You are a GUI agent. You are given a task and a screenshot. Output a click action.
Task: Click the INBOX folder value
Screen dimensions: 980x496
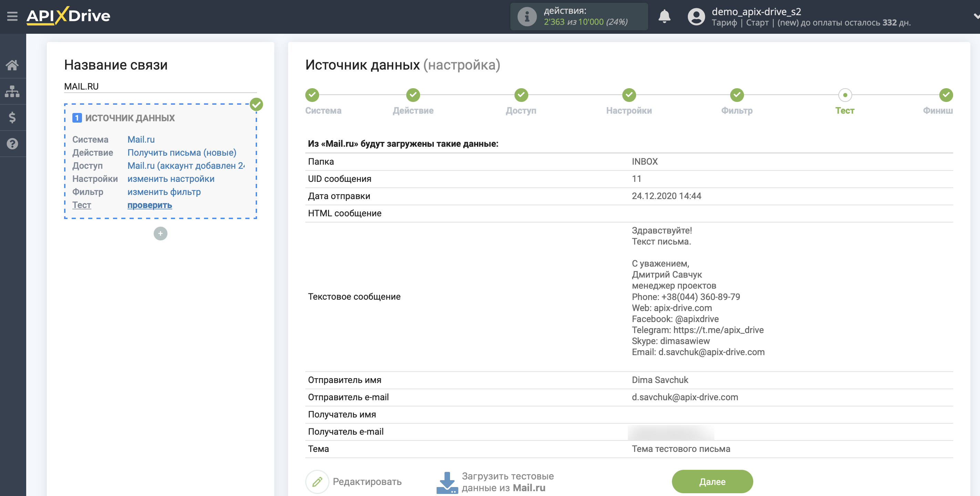pyautogui.click(x=645, y=161)
